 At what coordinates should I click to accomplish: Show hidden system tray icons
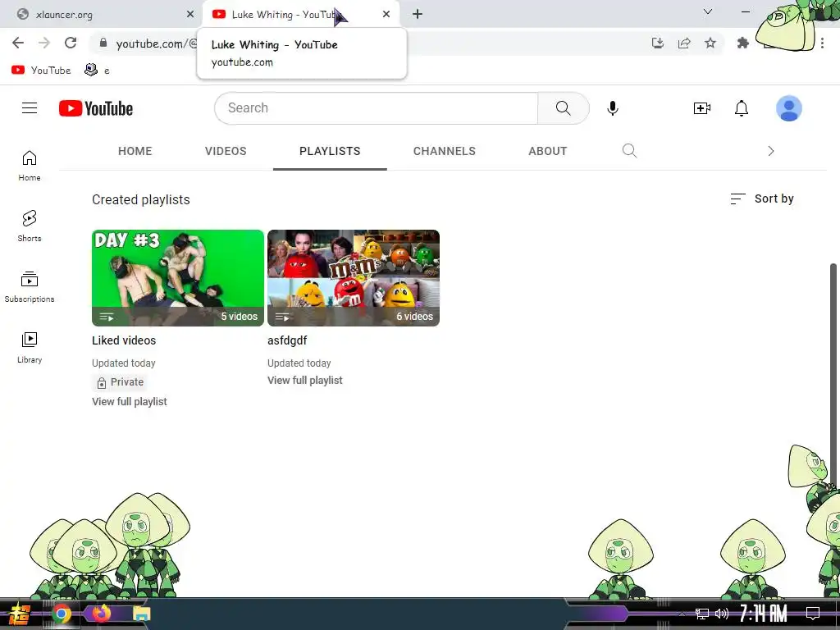tap(682, 614)
